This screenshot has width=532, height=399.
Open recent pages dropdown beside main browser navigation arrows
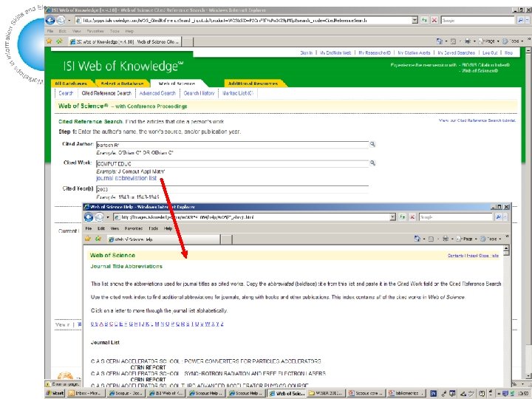(x=69, y=21)
